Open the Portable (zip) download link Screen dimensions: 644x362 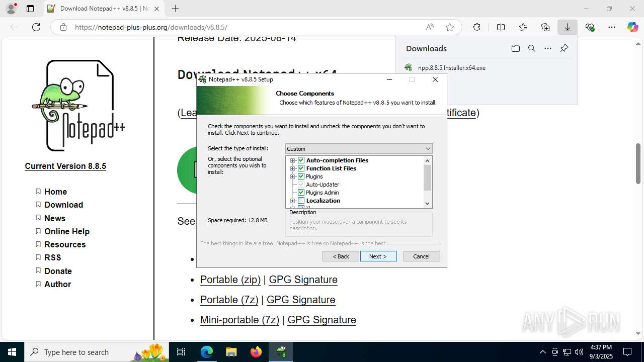(230, 280)
